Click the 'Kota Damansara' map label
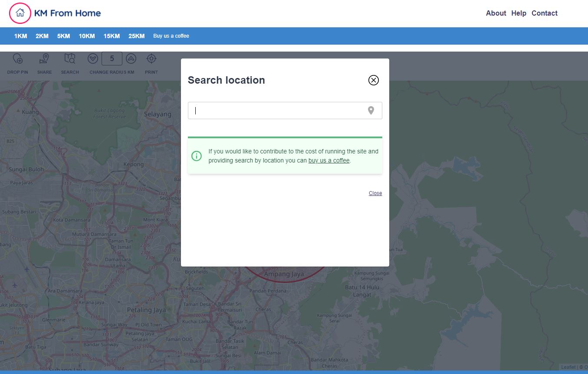 (x=72, y=220)
